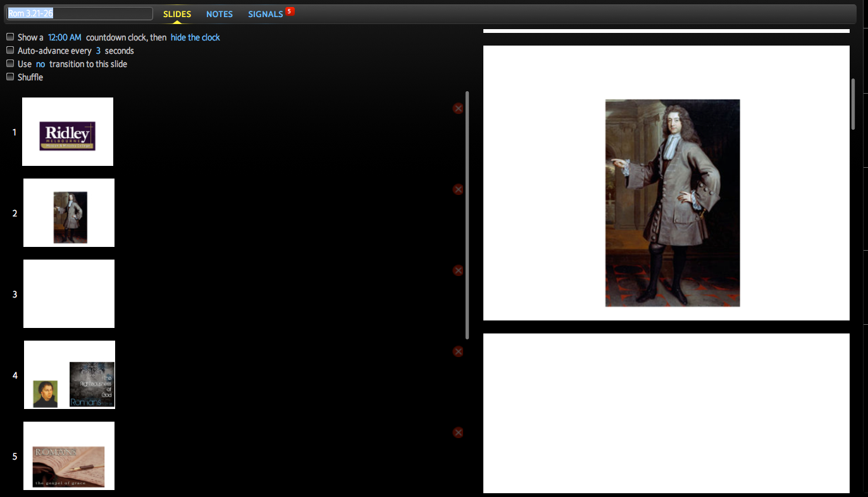Screen dimensions: 868x497
Task: Click slide number 3 label
Action: tap(15, 294)
